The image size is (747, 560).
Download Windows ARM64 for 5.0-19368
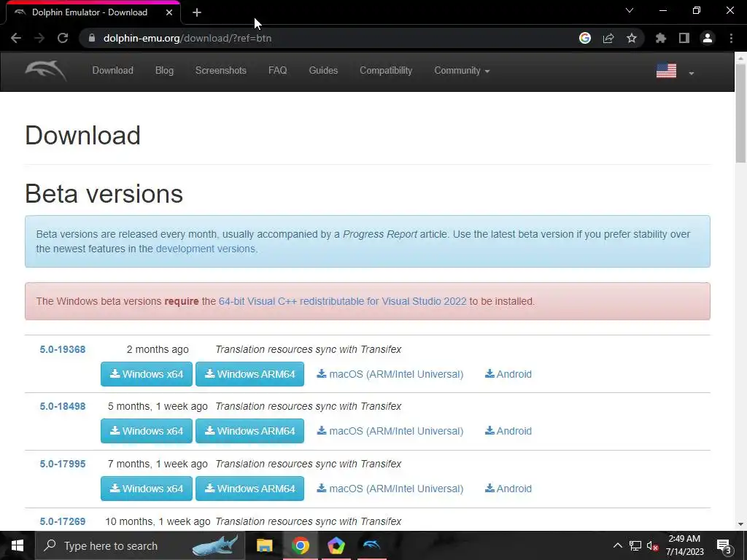coord(249,374)
